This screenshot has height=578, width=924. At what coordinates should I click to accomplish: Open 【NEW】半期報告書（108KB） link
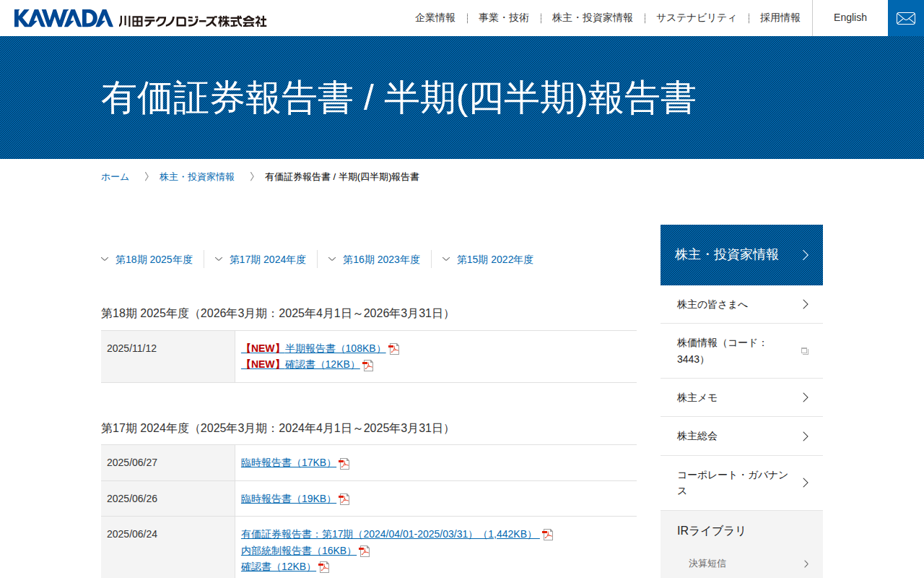pyautogui.click(x=313, y=348)
